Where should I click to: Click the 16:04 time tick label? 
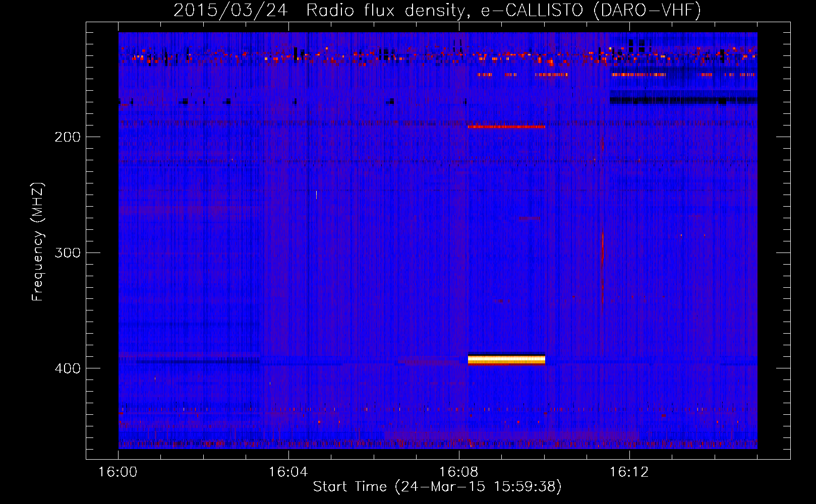288,472
